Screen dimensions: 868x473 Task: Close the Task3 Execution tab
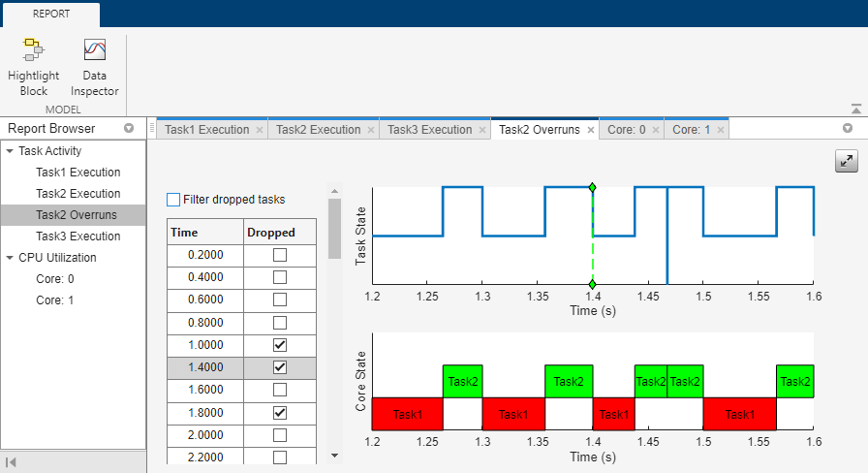point(482,130)
